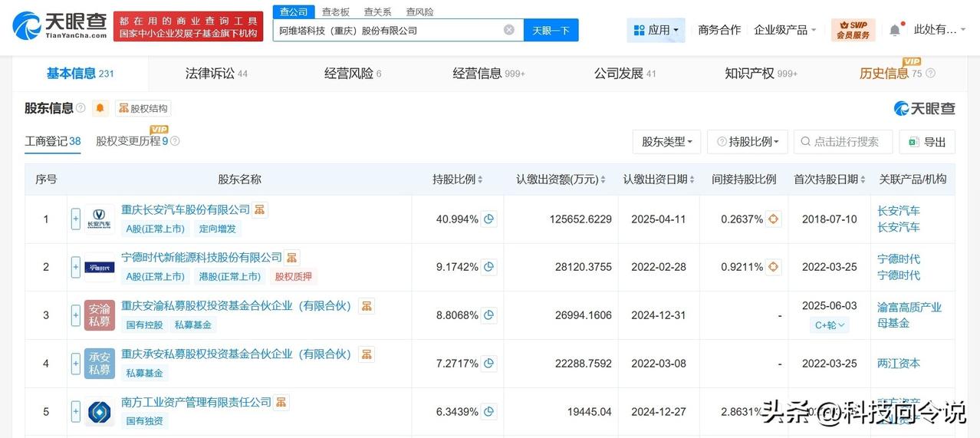This screenshot has width=980, height=438.
Task: Click equity icon next to 南方工业资产管理有限责任公司
Action: [x=281, y=402]
